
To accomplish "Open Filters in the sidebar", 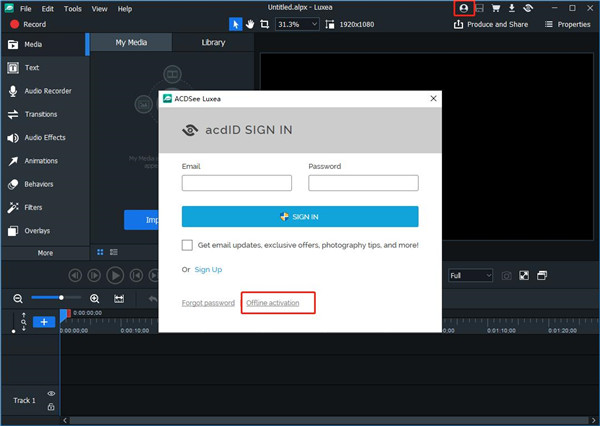I will pyautogui.click(x=45, y=208).
